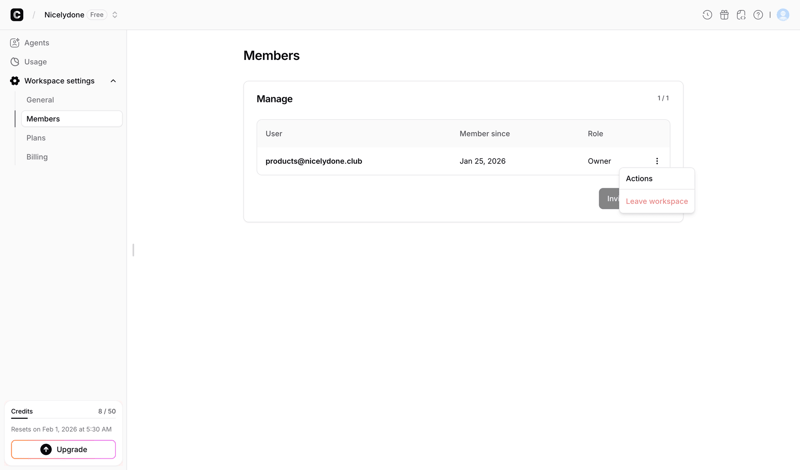800x470 pixels.
Task: Click the Credits label
Action: [22, 411]
